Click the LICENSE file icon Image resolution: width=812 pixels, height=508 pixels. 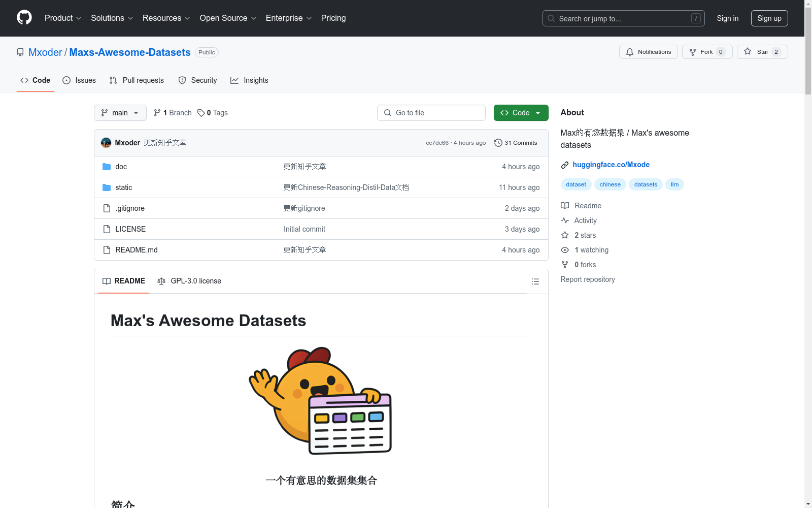coord(107,229)
